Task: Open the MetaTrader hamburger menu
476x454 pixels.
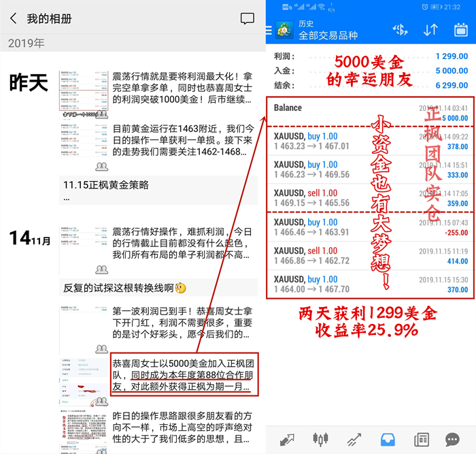Action: (280, 30)
